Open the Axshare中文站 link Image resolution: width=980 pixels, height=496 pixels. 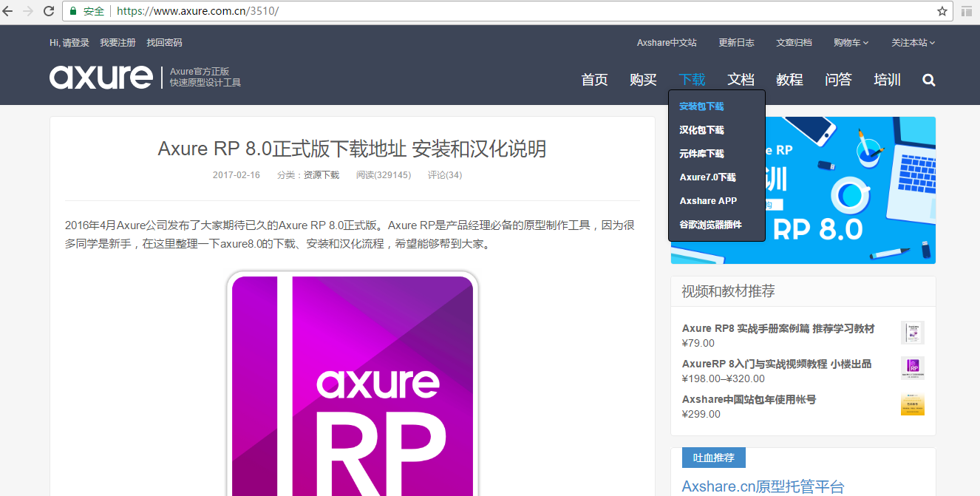coord(667,43)
